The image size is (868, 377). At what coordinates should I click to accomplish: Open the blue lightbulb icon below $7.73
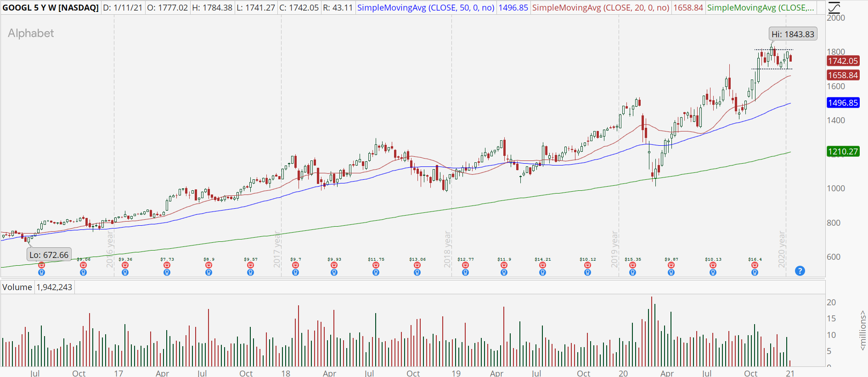(167, 272)
